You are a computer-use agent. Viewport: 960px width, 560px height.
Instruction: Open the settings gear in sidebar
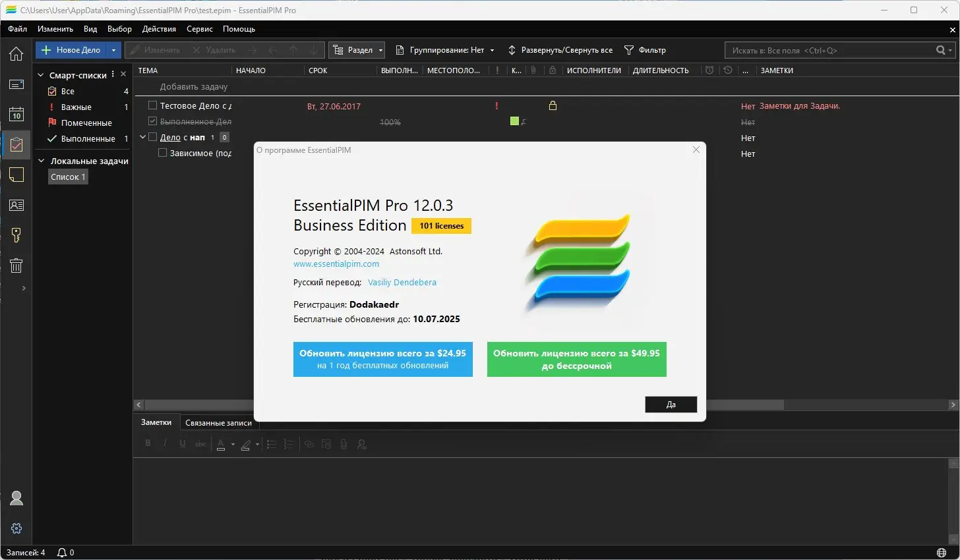pos(16,528)
